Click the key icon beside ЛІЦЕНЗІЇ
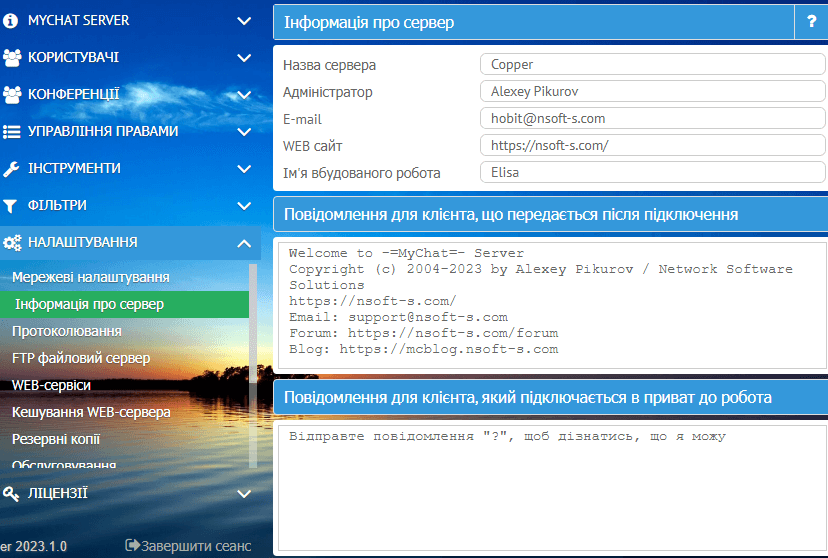Viewport: 828px width, 558px height. tap(12, 493)
